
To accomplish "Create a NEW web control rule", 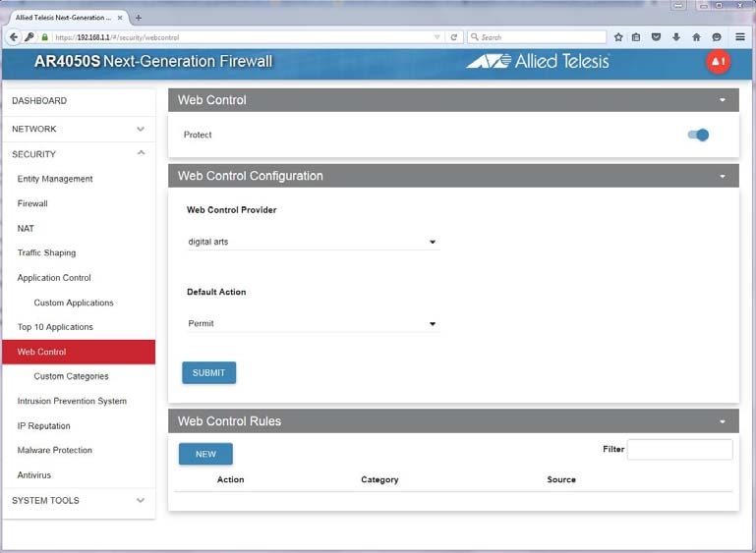I will [205, 454].
